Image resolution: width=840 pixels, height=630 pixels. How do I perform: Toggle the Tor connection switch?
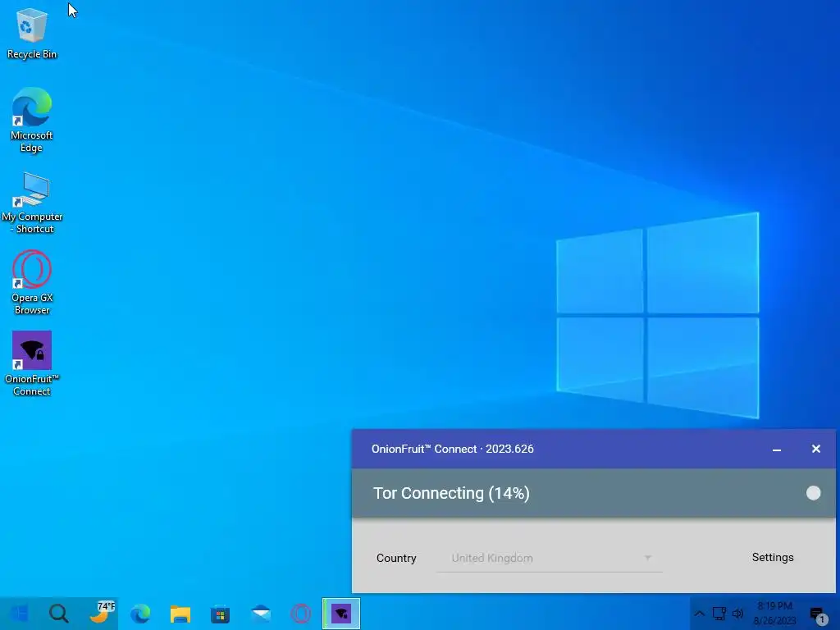(813, 493)
